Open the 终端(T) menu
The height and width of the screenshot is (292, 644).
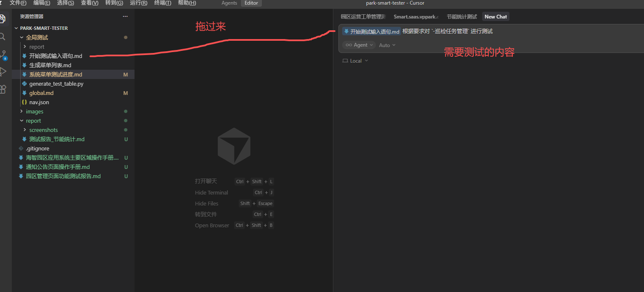pyautogui.click(x=163, y=3)
